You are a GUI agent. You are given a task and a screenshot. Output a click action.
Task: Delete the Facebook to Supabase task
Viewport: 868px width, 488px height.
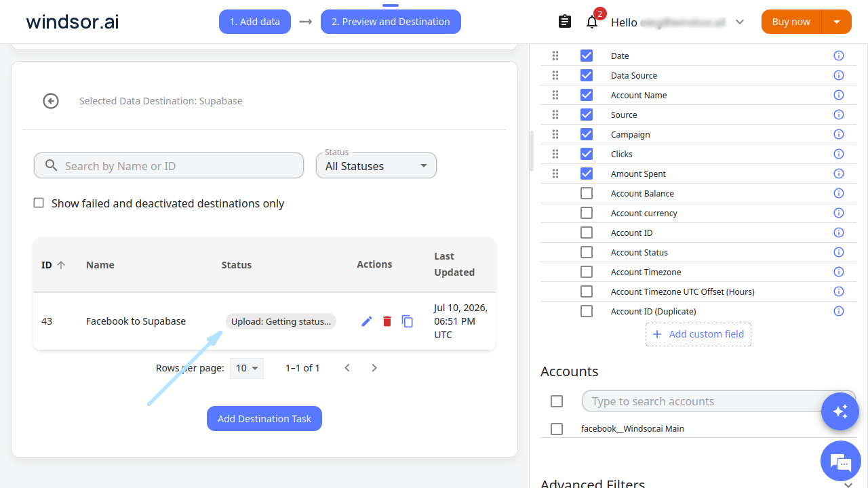coord(387,321)
